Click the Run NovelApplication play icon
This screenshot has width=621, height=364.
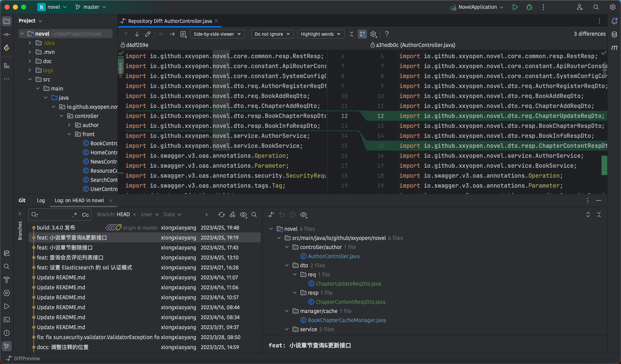[x=515, y=7]
